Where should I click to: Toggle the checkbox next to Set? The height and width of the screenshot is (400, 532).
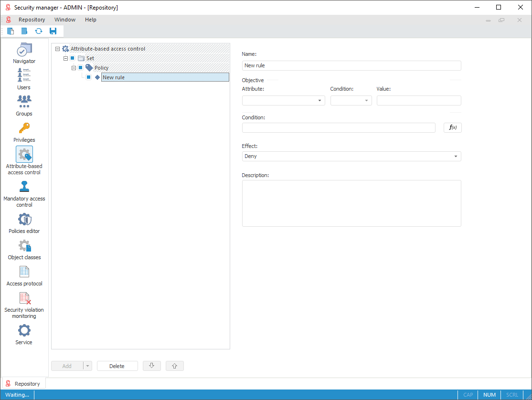73,58
